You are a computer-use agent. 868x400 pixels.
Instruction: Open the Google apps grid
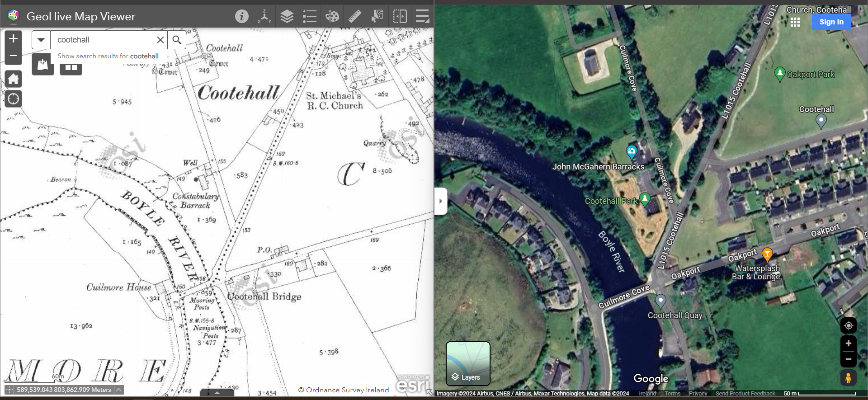795,22
